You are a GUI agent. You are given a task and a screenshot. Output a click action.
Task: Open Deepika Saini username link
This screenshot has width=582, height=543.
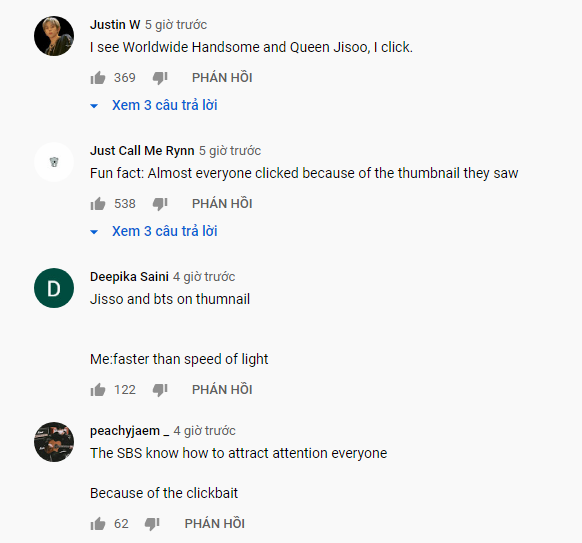(x=129, y=277)
